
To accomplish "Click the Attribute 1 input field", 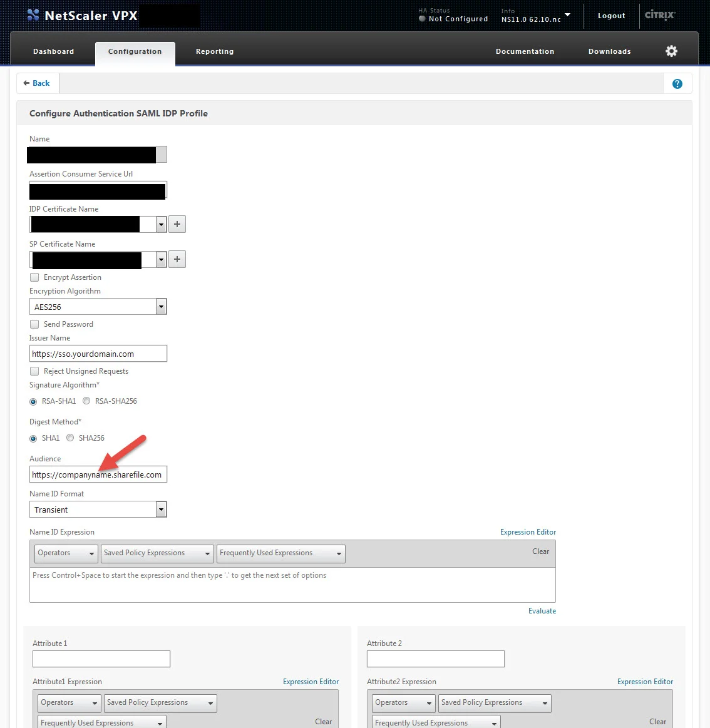I will pyautogui.click(x=101, y=659).
